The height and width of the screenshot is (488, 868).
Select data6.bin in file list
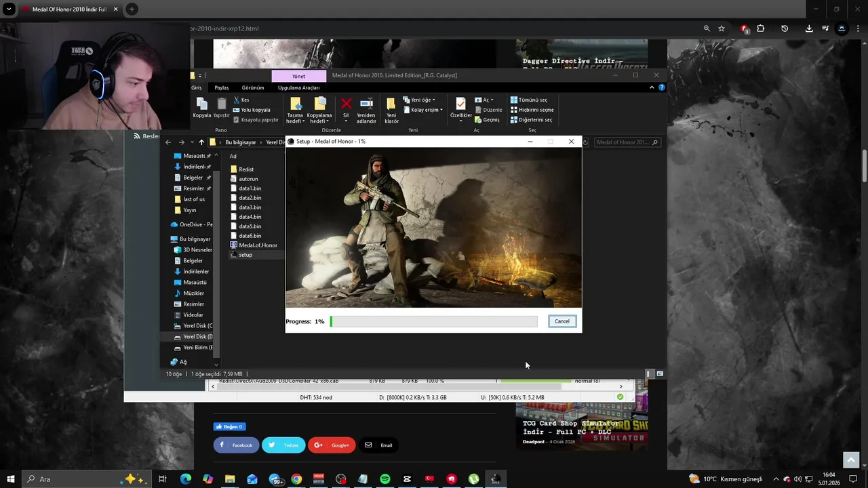point(250,236)
